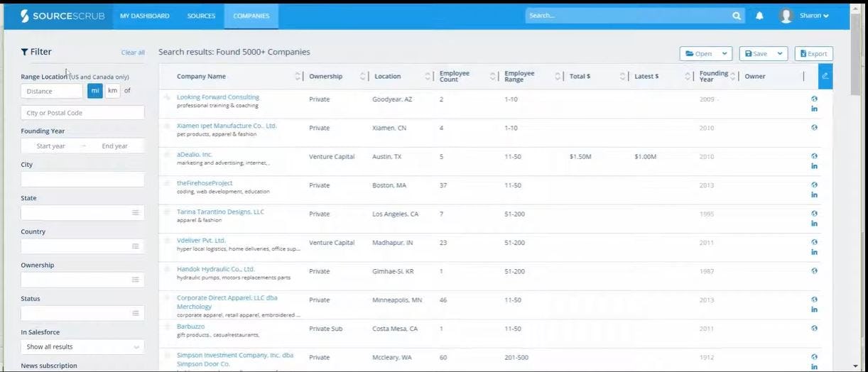Click the blue edit columns pencil icon
Image resolution: width=868 pixels, height=372 pixels.
coord(825,76)
